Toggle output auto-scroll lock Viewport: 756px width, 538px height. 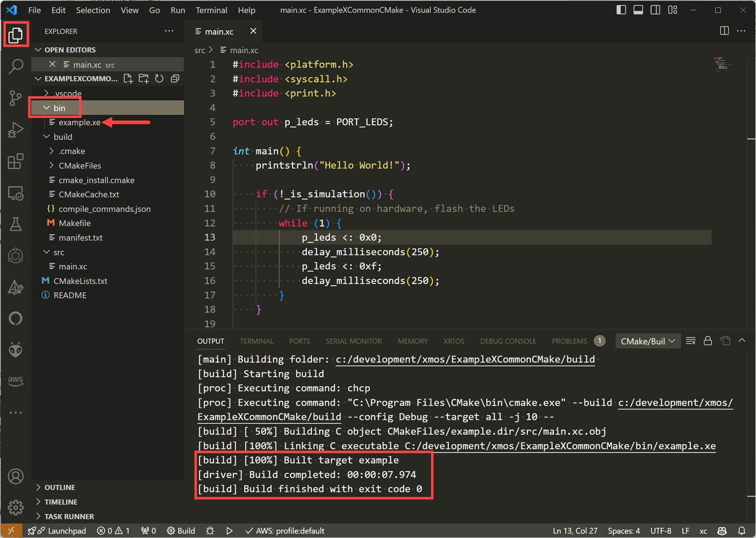point(708,341)
